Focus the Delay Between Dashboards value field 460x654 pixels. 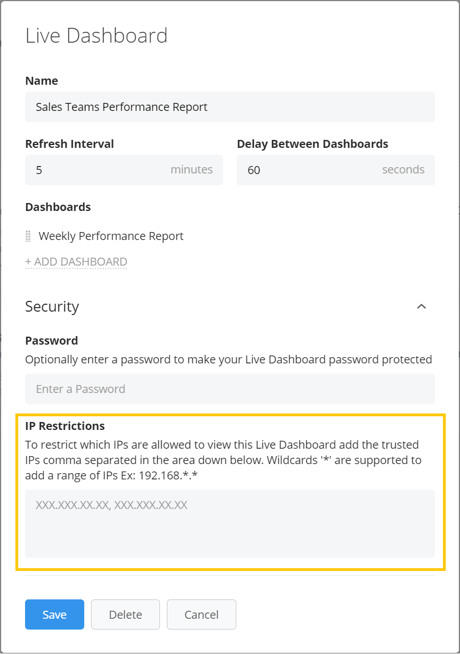click(336, 170)
